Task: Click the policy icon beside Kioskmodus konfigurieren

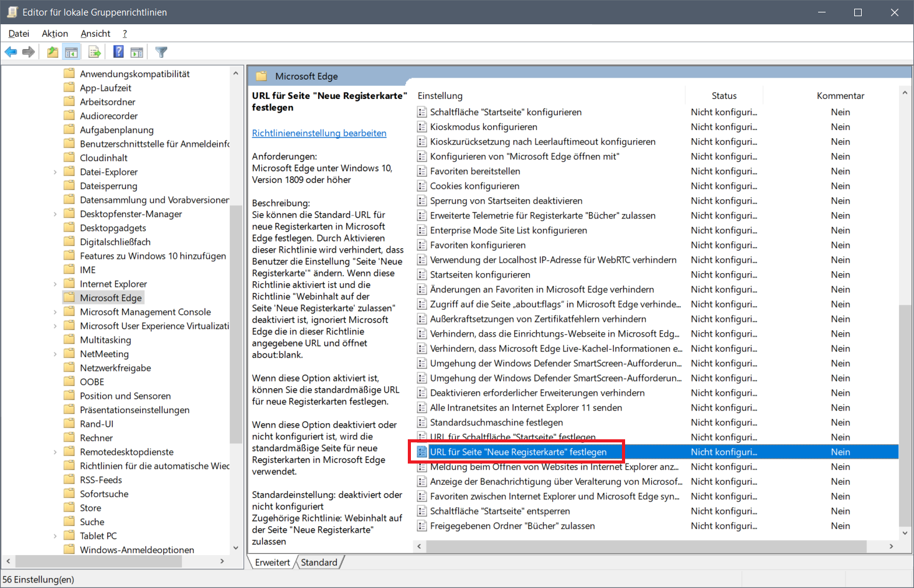Action: 422,127
